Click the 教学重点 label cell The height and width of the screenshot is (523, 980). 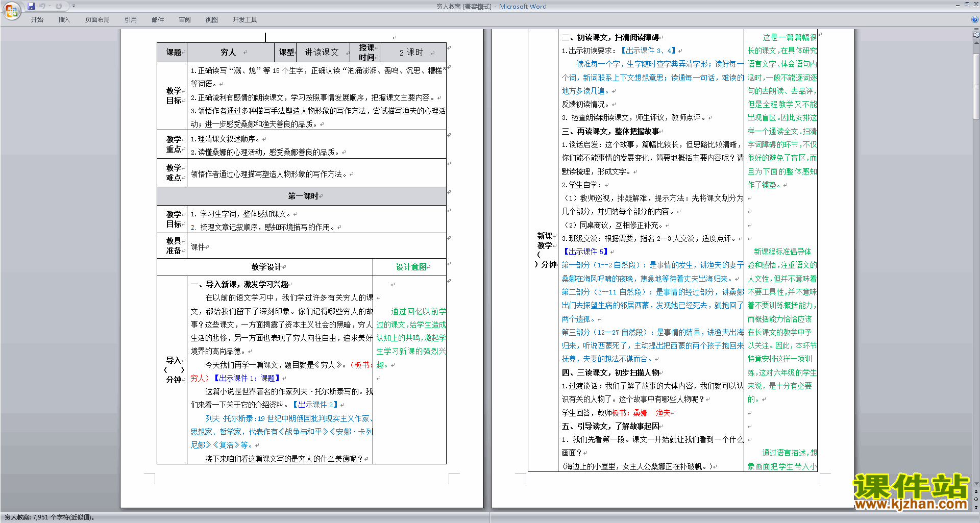(173, 144)
